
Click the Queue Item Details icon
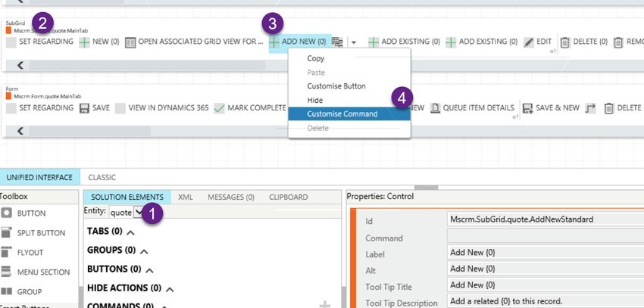pos(435,108)
